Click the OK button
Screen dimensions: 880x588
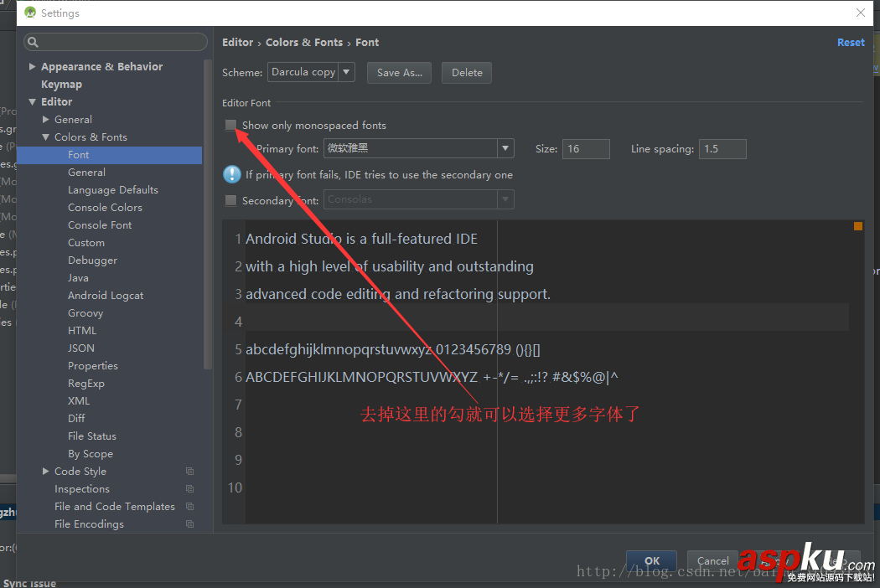pyautogui.click(x=651, y=560)
